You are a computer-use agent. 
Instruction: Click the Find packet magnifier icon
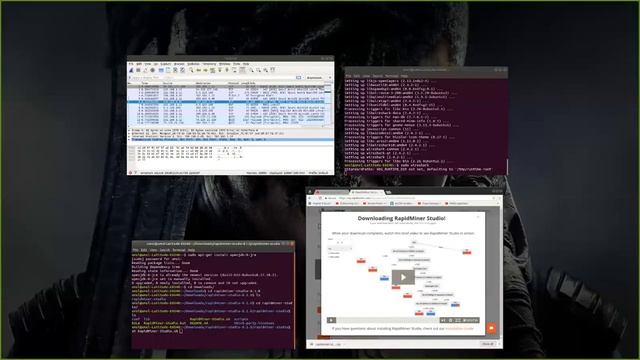[x=191, y=70]
